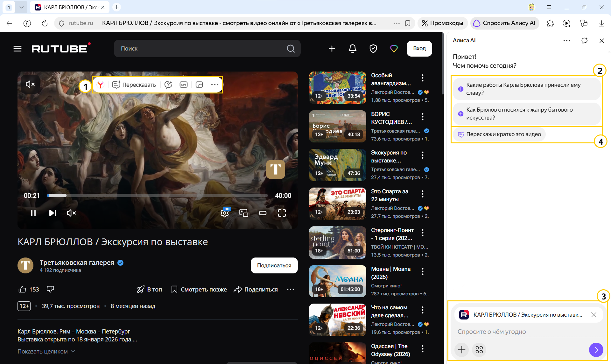Open a new browser tab

coord(117,7)
